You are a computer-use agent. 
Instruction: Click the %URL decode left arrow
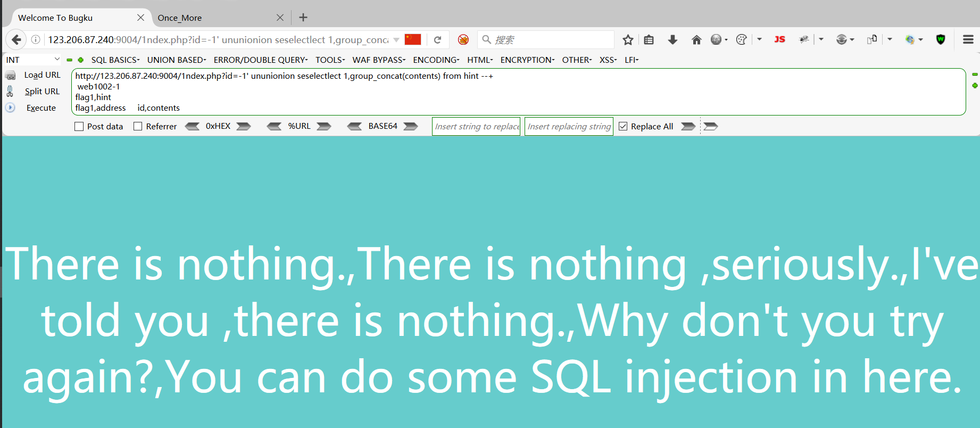274,126
